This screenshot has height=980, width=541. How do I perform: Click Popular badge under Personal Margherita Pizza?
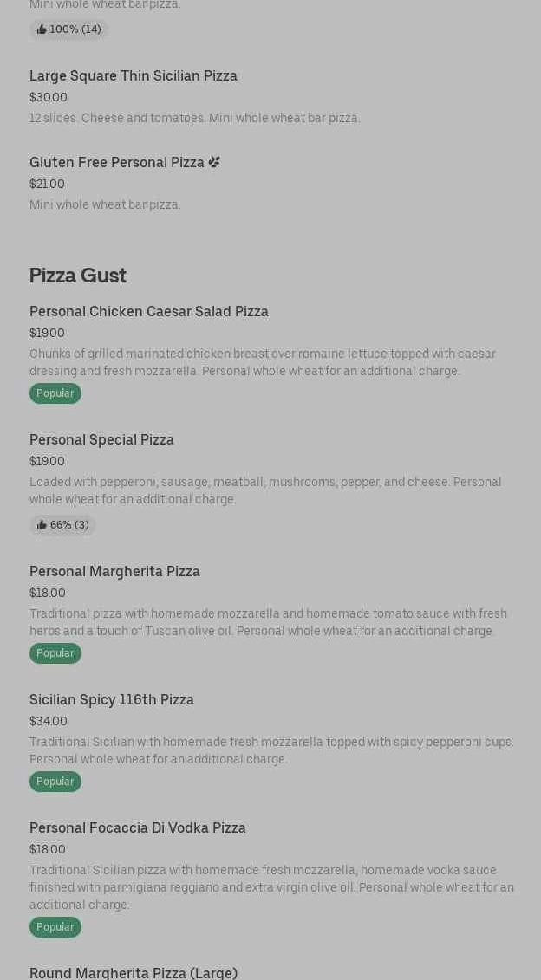[x=55, y=653]
